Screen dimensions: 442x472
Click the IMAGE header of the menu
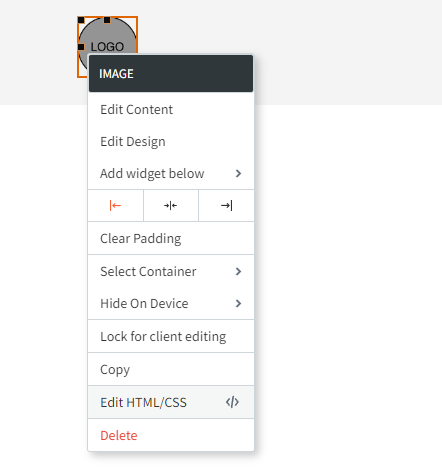(x=171, y=73)
